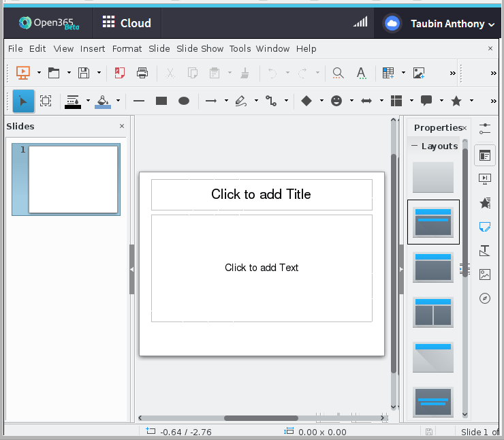Screen dimensions: 504x440
Task: Select the Block Arrows double-arrow tool
Action: coord(366,101)
